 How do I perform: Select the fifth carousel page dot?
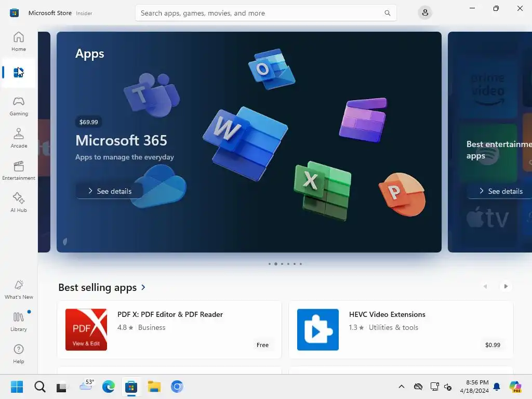(x=295, y=263)
